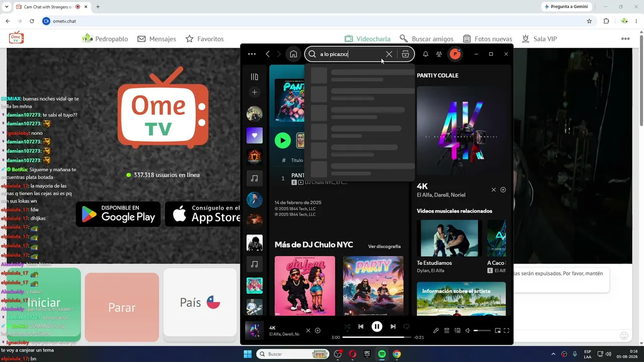Toggle shuffle in Spotify player
The width and height of the screenshot is (644, 362).
(x=347, y=327)
